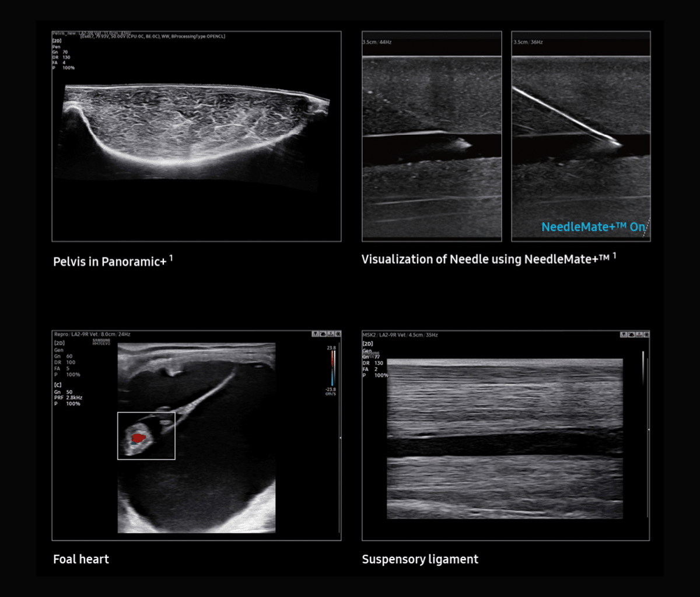700x597 pixels.
Task: Click rightmost status icon in Foal heart panel
Action: tap(337, 334)
